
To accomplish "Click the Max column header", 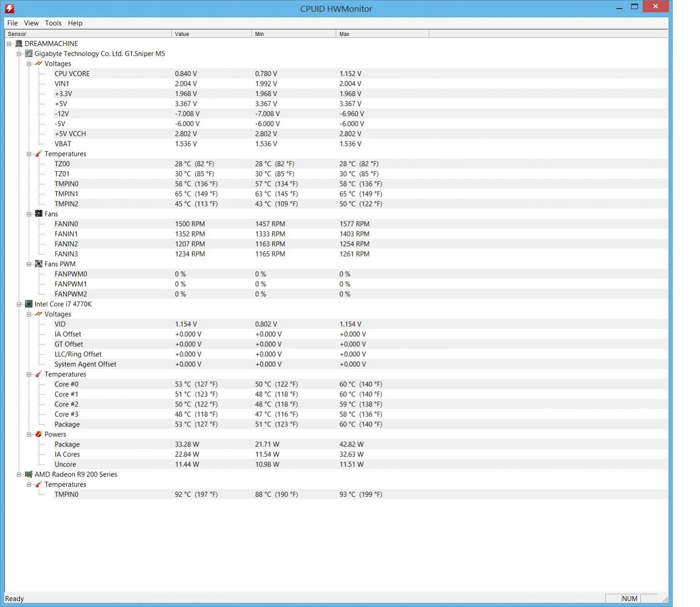I will [383, 34].
